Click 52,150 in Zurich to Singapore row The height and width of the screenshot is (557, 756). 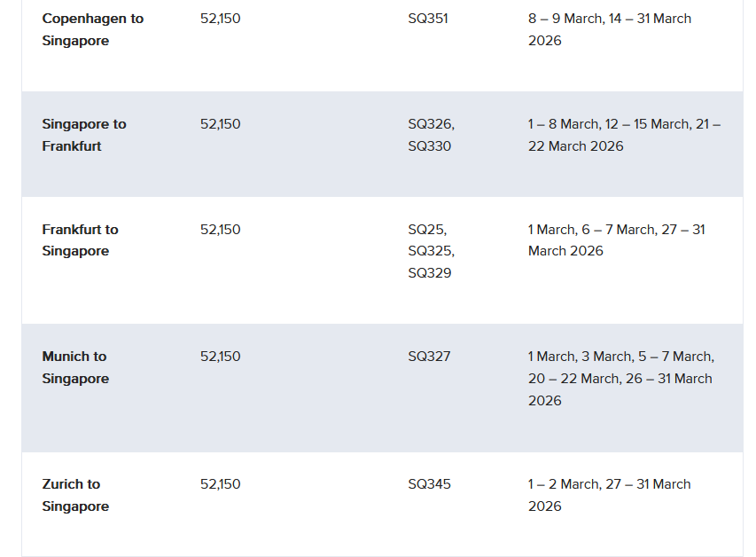click(220, 484)
